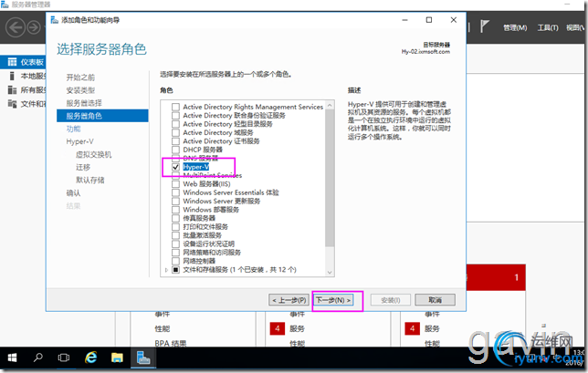Viewport: 588px width, 373px height.
Task: Check Windows Server 更新服务 role
Action: (x=175, y=202)
